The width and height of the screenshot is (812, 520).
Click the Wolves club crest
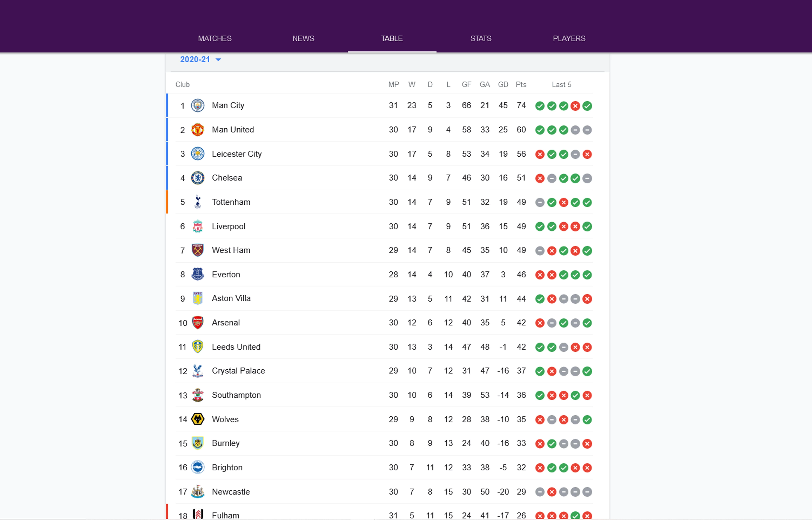click(197, 419)
